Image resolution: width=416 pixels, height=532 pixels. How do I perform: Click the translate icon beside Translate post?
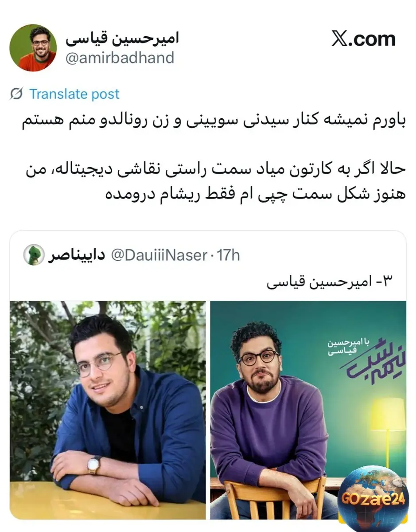[16, 94]
